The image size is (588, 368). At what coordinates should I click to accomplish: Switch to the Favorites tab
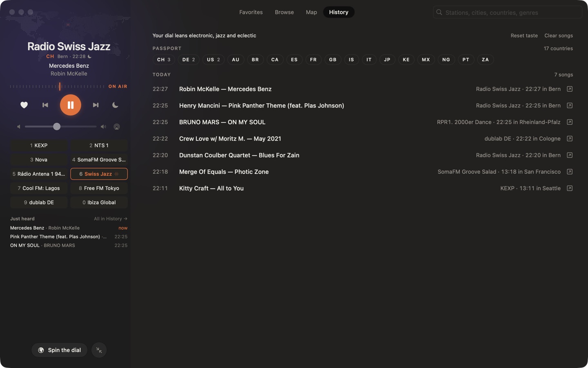pos(251,12)
